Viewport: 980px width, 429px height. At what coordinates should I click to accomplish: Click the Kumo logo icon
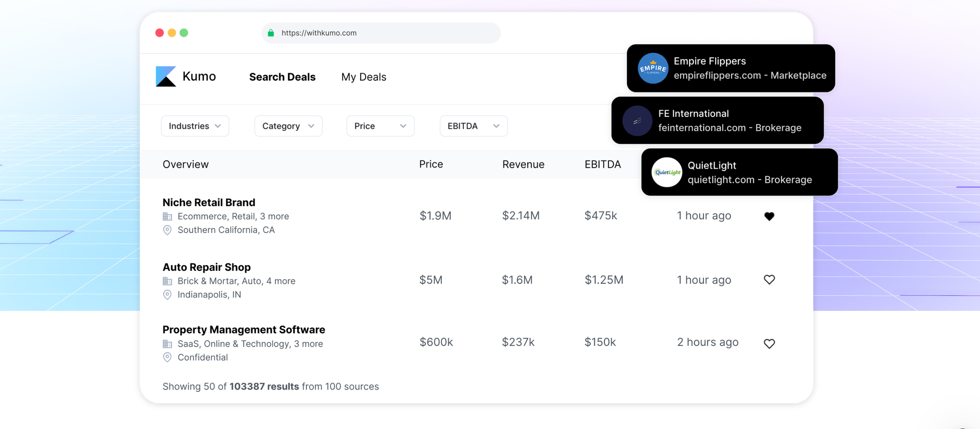coord(166,76)
